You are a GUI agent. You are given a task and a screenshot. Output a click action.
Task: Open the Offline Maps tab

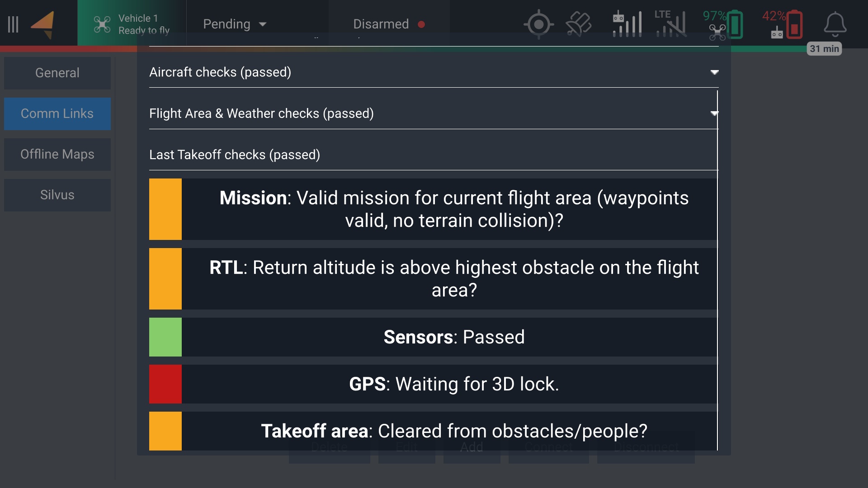pyautogui.click(x=57, y=155)
